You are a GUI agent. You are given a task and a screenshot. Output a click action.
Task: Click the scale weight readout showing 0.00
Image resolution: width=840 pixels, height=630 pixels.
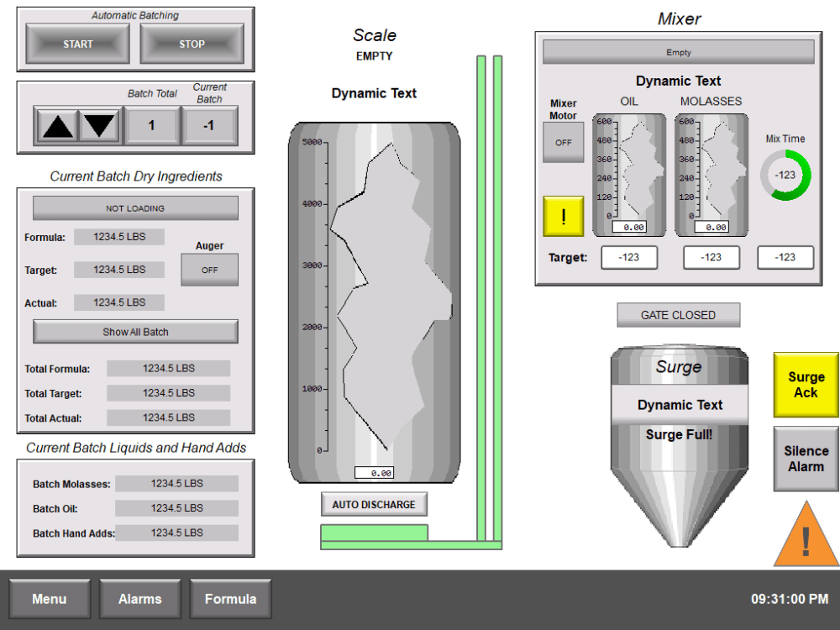pos(375,472)
